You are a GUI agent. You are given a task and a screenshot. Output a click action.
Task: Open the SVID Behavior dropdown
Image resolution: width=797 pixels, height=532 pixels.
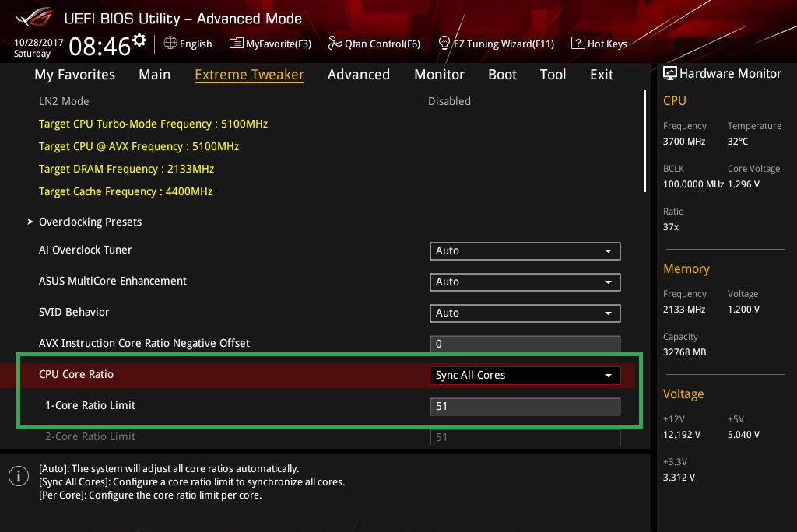point(525,313)
